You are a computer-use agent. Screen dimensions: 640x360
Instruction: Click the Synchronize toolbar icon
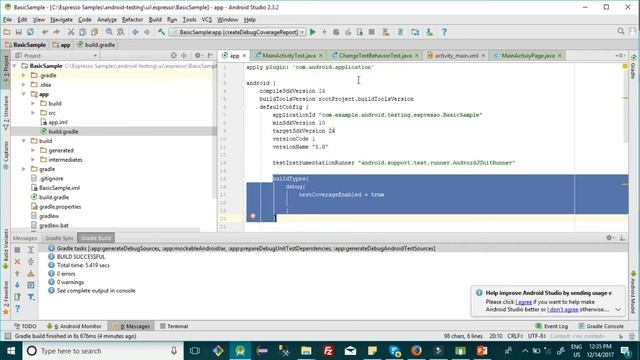tap(30, 32)
